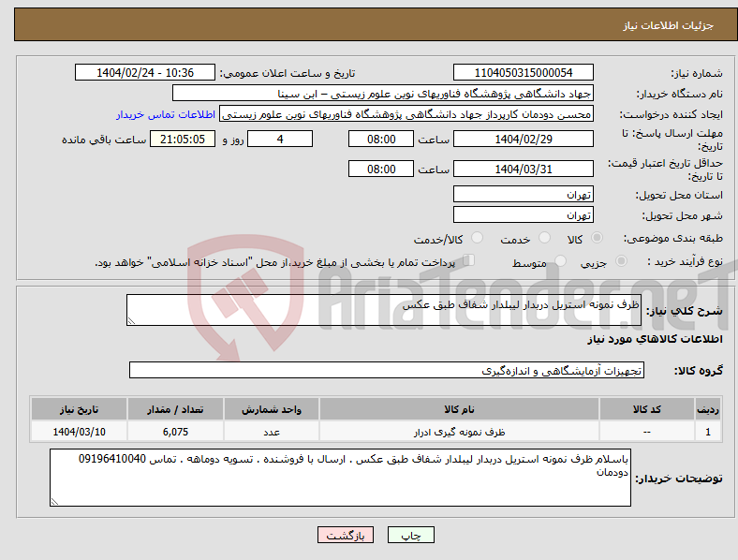Screen dimensions: 738x560
Task: Click the row number cell 1
Action: click(x=708, y=432)
